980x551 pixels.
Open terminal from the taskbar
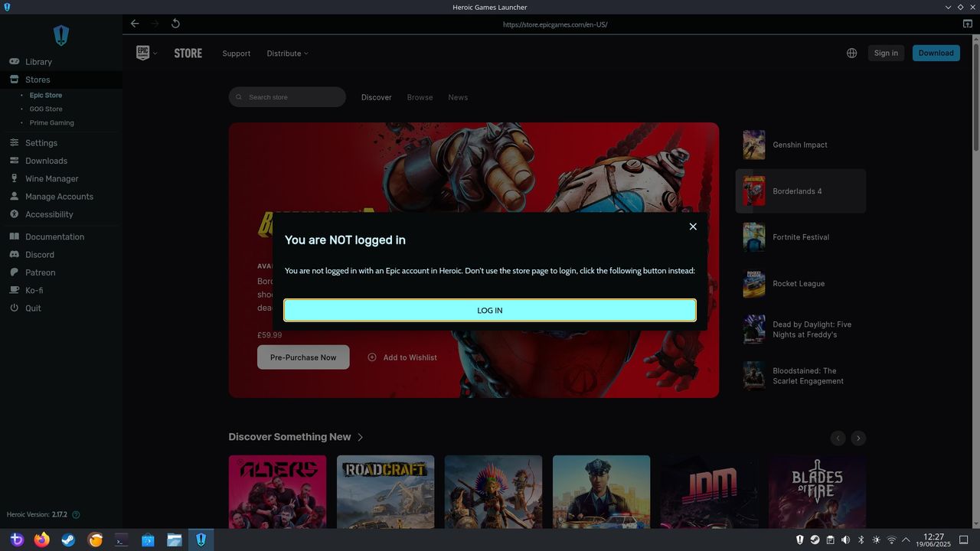[x=121, y=540]
